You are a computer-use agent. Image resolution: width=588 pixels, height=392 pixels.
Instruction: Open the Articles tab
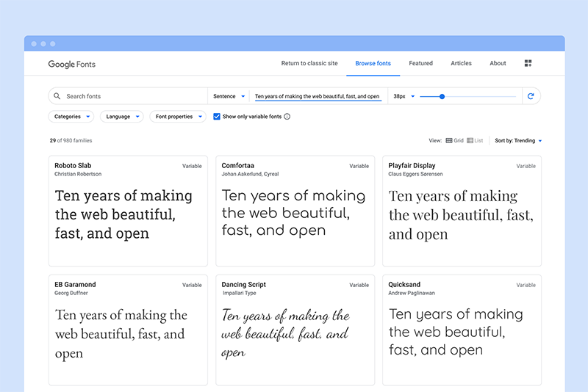(461, 63)
